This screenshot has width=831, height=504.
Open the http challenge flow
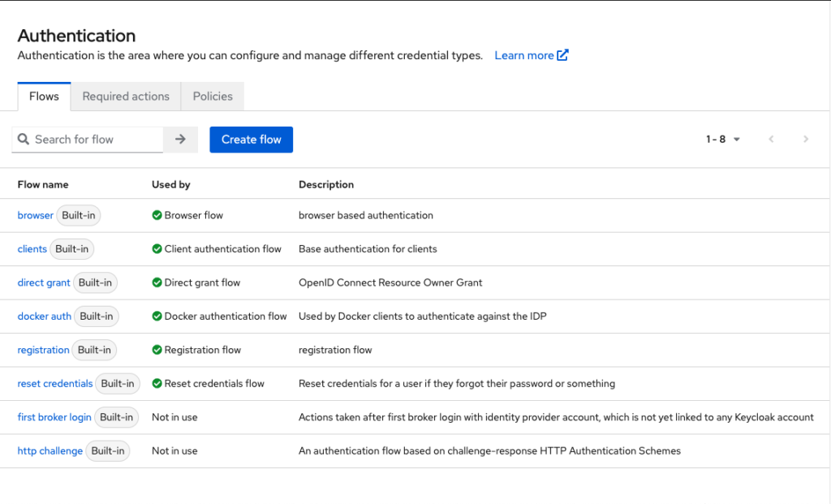pos(50,451)
